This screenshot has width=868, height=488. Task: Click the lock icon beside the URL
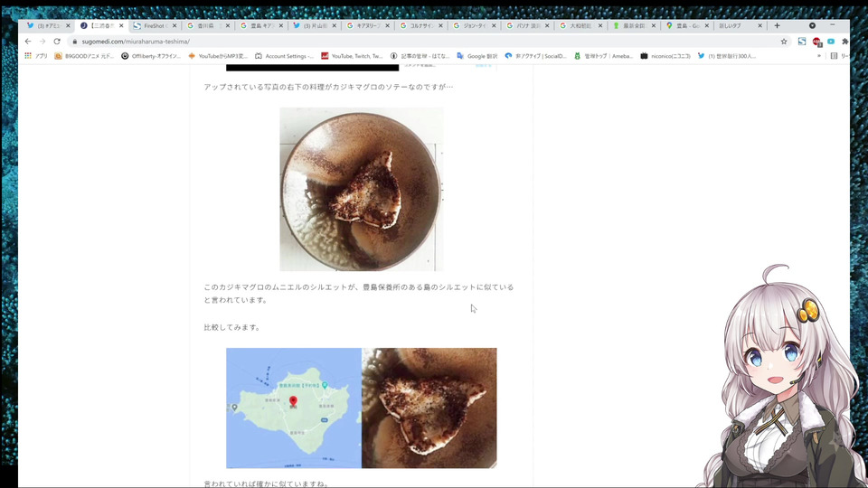coord(75,42)
